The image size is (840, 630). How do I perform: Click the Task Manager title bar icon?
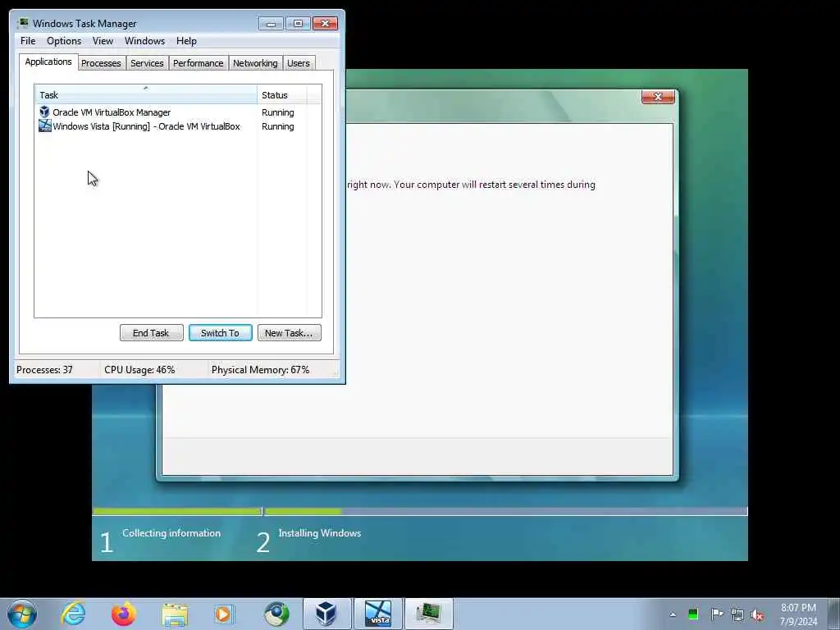[x=22, y=23]
